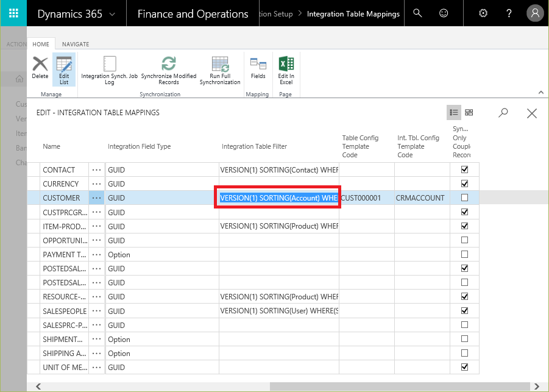Viewport: 549px width, 392px height.
Task: Open the help question mark icon
Action: (509, 13)
